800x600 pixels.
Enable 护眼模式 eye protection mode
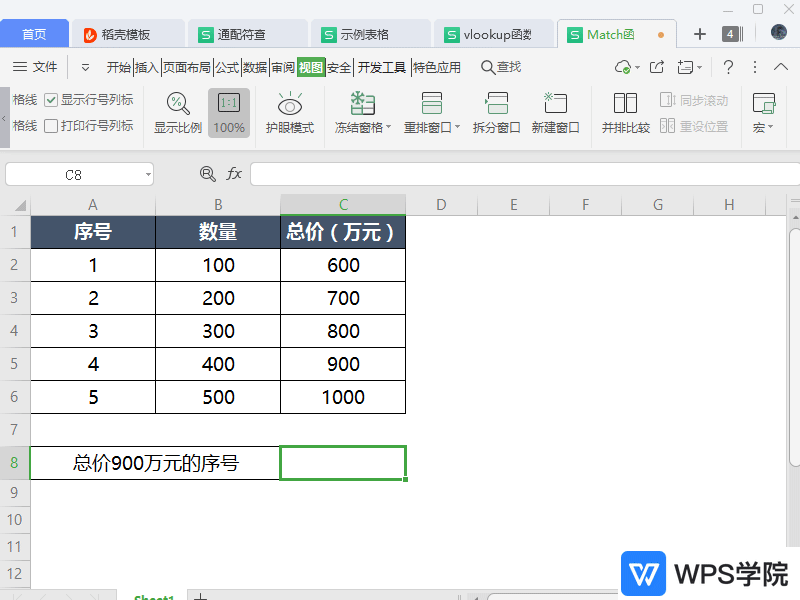tap(289, 112)
